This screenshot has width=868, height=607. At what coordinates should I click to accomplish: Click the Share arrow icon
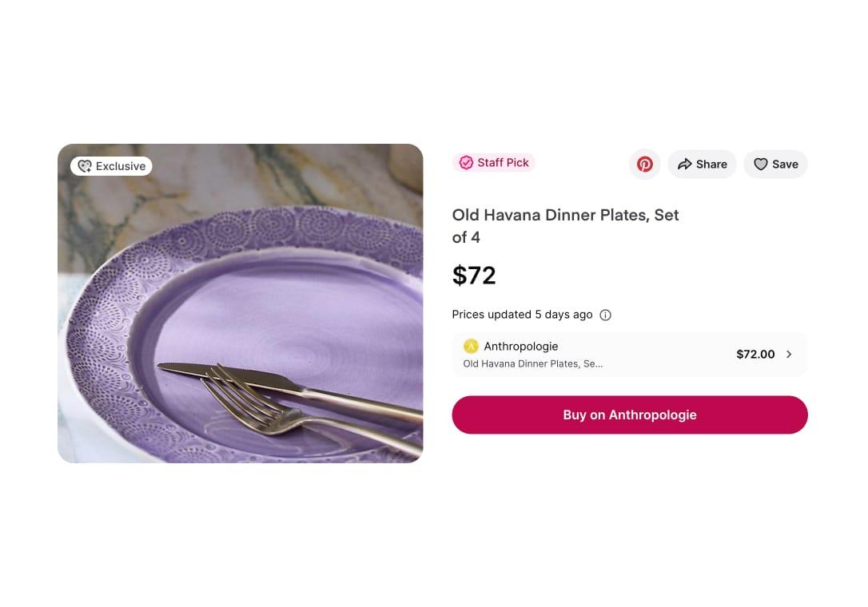pos(685,165)
